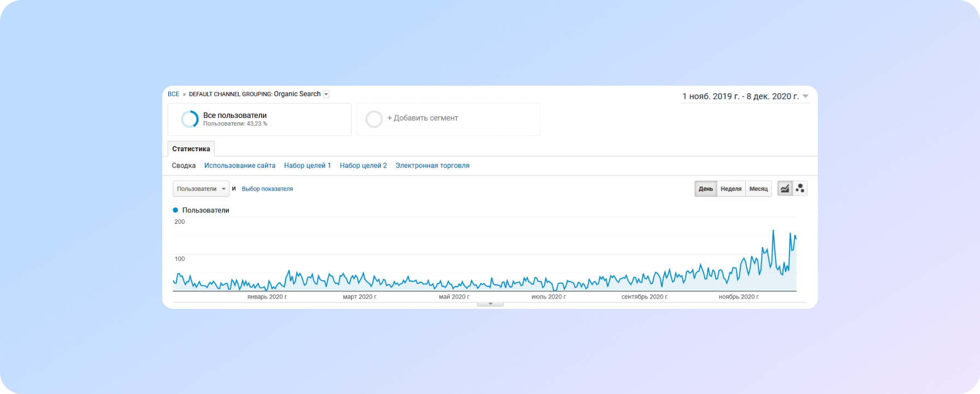Click the Пользователи chart legend dot
Viewport: 980px width, 394px height.
tap(175, 210)
